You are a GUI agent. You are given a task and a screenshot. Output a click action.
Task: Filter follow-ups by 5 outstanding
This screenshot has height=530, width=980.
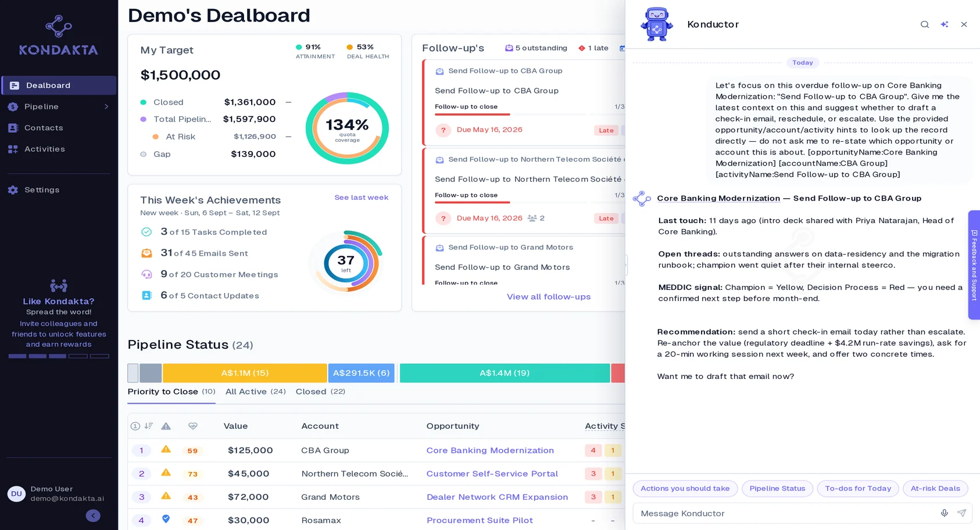536,48
